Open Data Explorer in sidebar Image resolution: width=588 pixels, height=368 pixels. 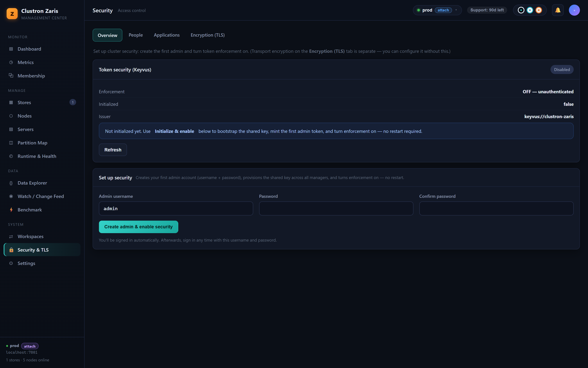click(42, 183)
